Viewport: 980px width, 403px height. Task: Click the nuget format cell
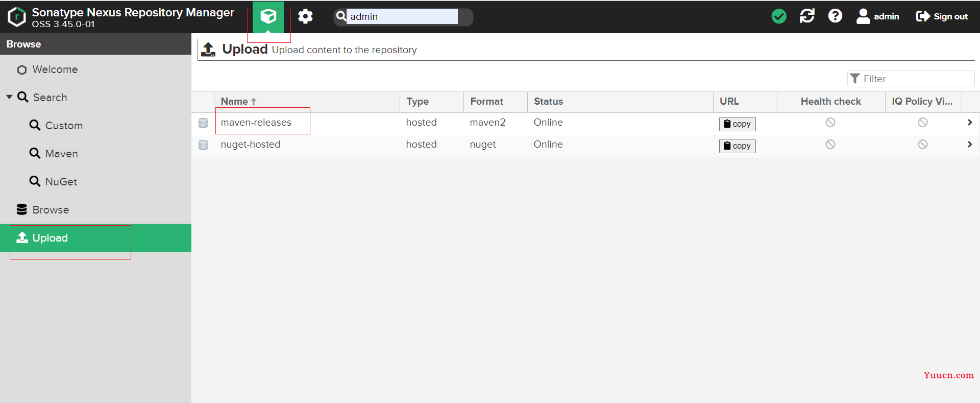tap(483, 145)
